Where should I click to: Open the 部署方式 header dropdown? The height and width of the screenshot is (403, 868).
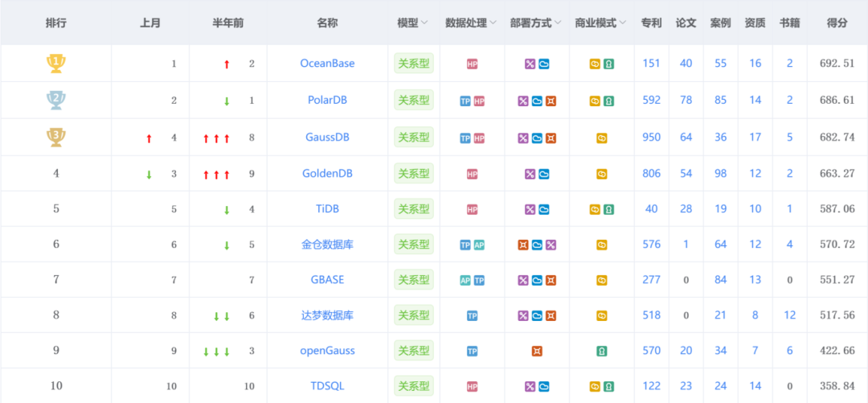[557, 23]
